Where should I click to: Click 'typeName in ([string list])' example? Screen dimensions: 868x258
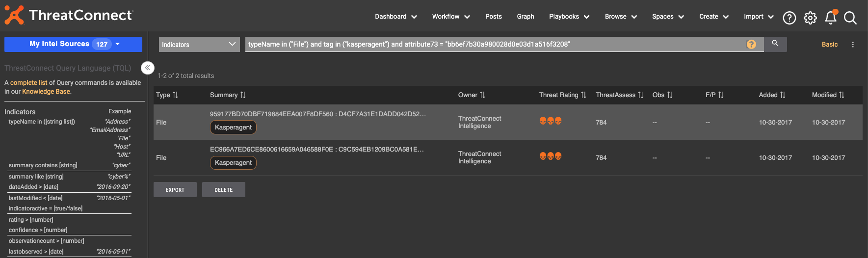coord(42,122)
